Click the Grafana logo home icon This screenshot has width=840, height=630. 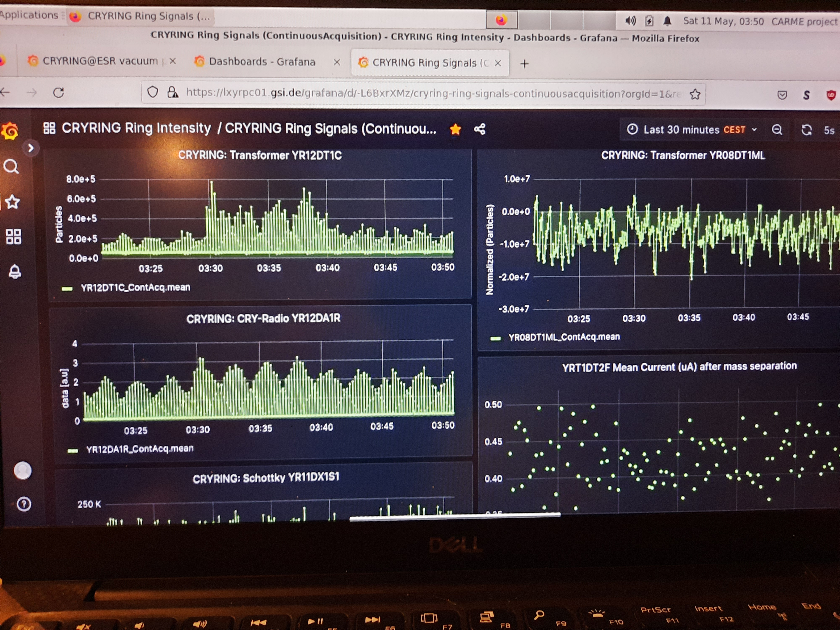click(10, 131)
